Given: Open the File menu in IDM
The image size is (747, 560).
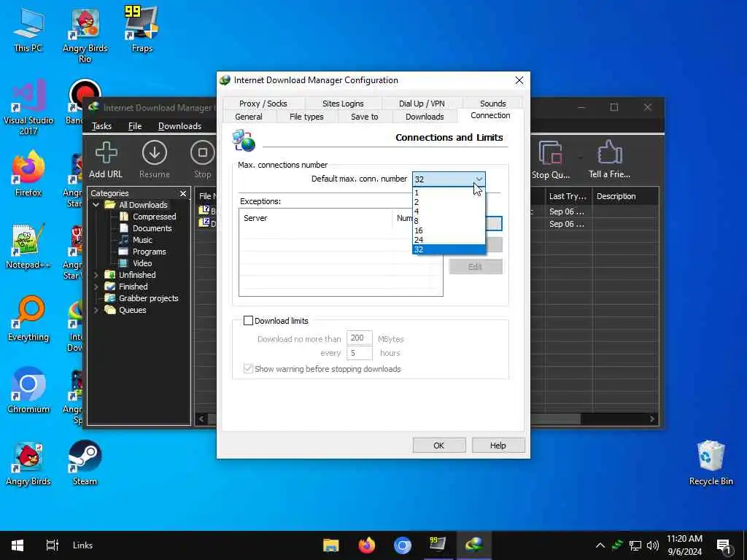Looking at the screenshot, I should click(x=135, y=126).
